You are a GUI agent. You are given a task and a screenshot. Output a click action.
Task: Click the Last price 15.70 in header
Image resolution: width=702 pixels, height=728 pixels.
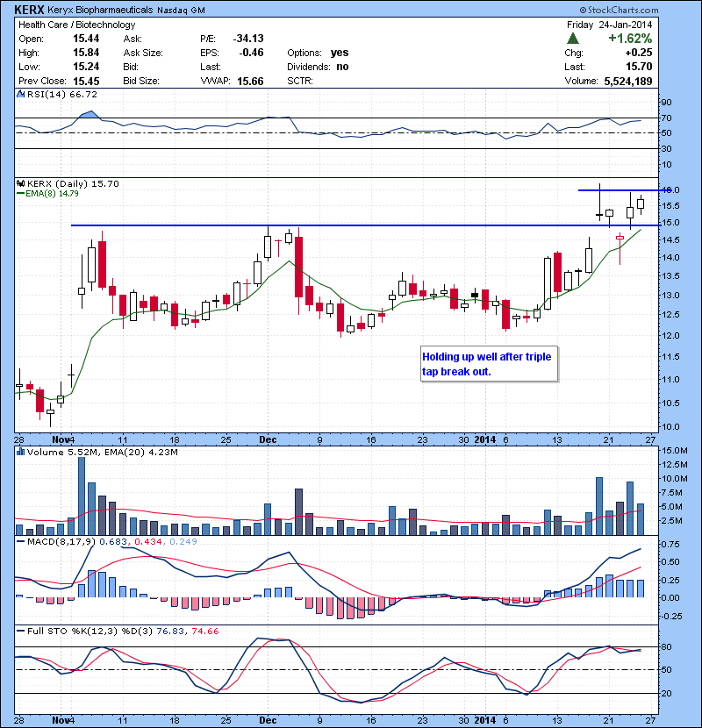[x=639, y=67]
